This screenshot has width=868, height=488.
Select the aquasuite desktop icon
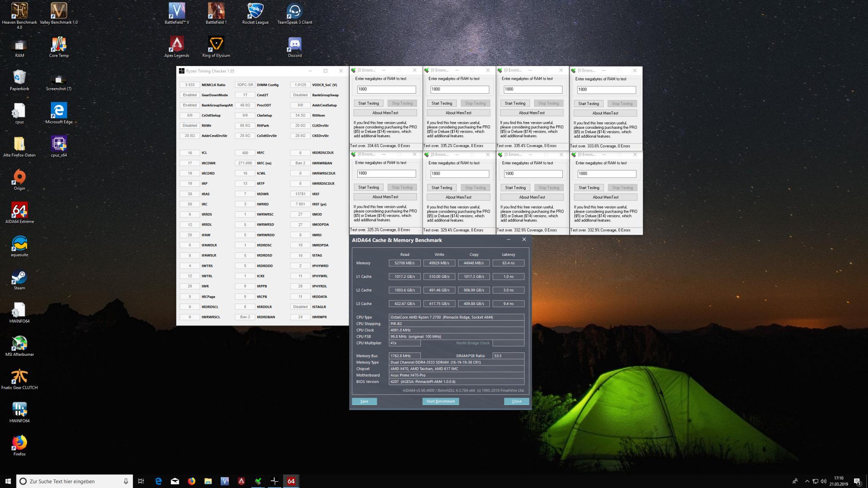[x=19, y=246]
